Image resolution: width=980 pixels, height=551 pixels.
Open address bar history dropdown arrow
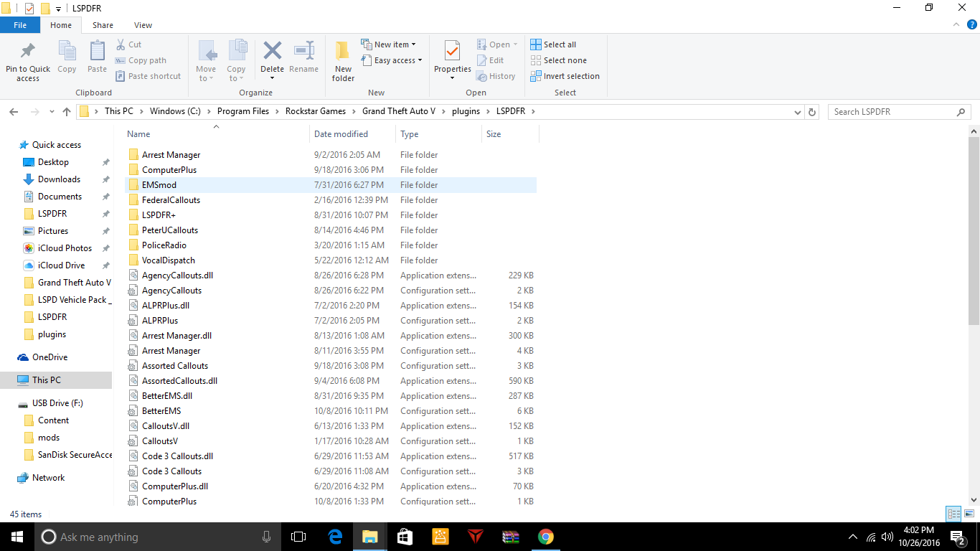pyautogui.click(x=798, y=112)
